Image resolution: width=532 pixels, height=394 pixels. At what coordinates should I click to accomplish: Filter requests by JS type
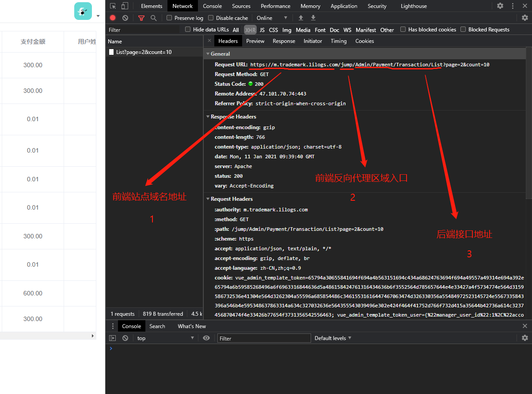(262, 30)
